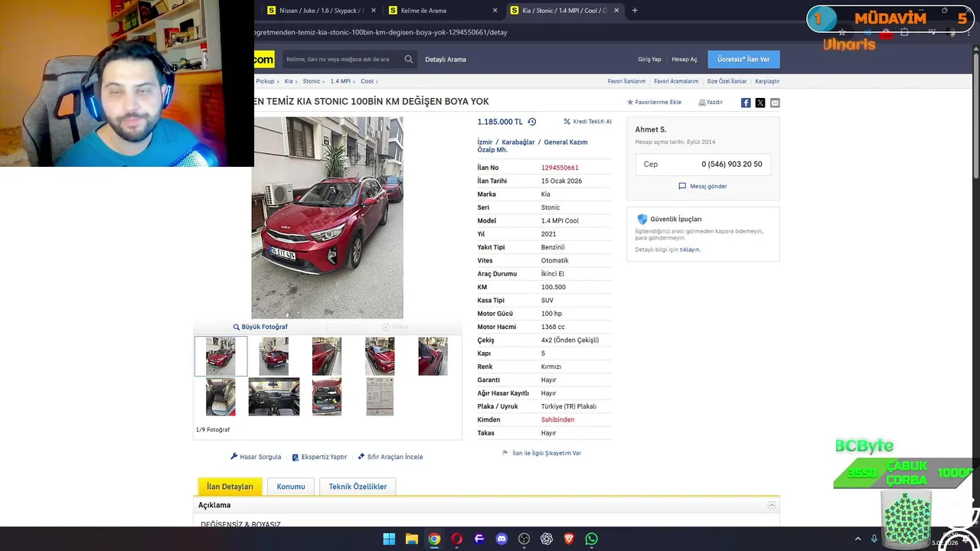Select the document photo thumbnail
The image size is (980, 551).
coord(380,396)
